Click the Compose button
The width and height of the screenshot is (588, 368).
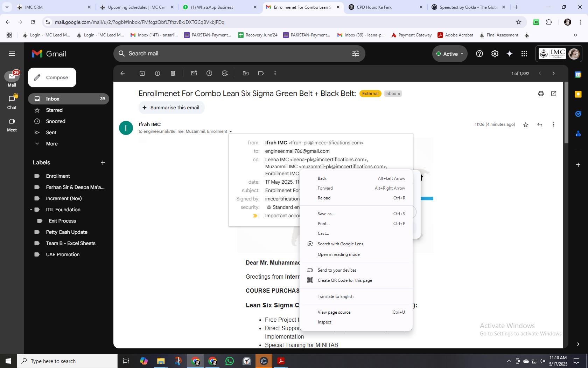click(x=52, y=77)
